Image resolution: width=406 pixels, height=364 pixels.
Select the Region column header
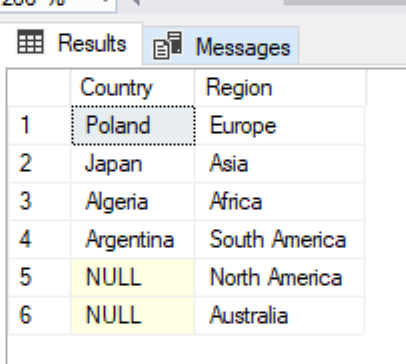click(x=280, y=88)
